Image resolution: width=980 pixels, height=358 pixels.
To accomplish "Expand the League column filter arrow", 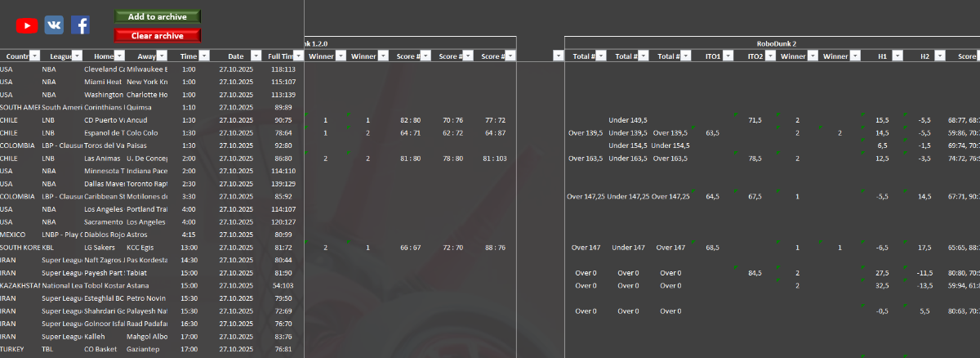I will [x=78, y=56].
